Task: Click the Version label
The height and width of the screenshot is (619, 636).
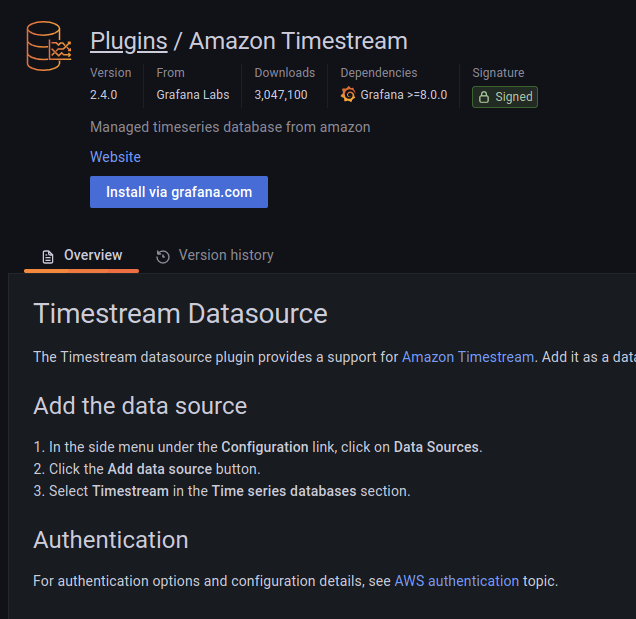Action: coord(110,73)
